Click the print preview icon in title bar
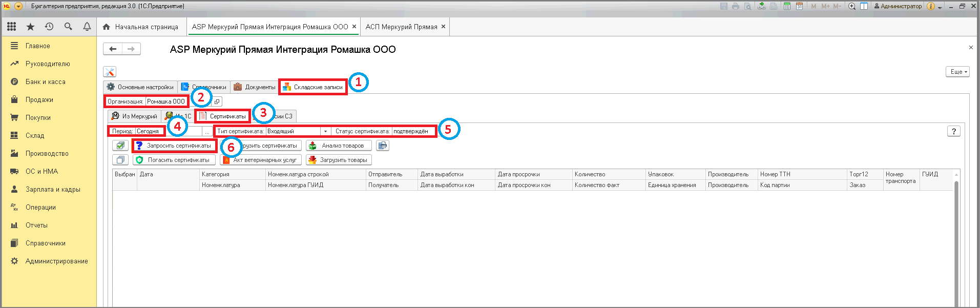The height and width of the screenshot is (308, 980). pyautogui.click(x=748, y=6)
